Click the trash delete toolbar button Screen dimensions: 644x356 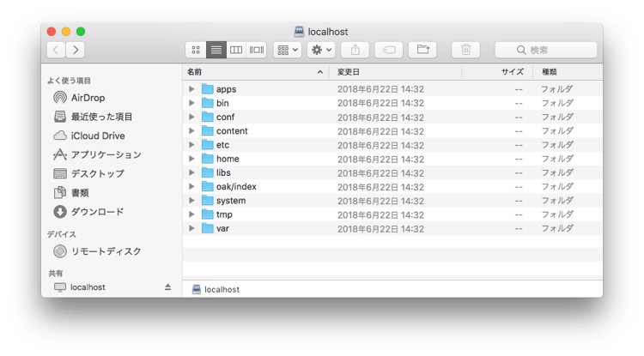(465, 50)
